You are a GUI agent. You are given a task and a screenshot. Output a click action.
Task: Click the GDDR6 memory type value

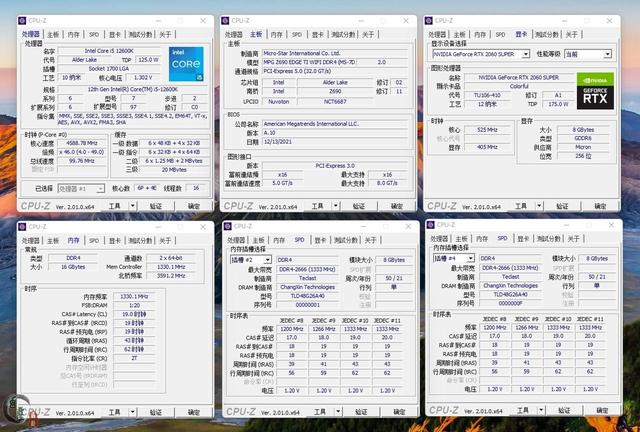click(584, 138)
